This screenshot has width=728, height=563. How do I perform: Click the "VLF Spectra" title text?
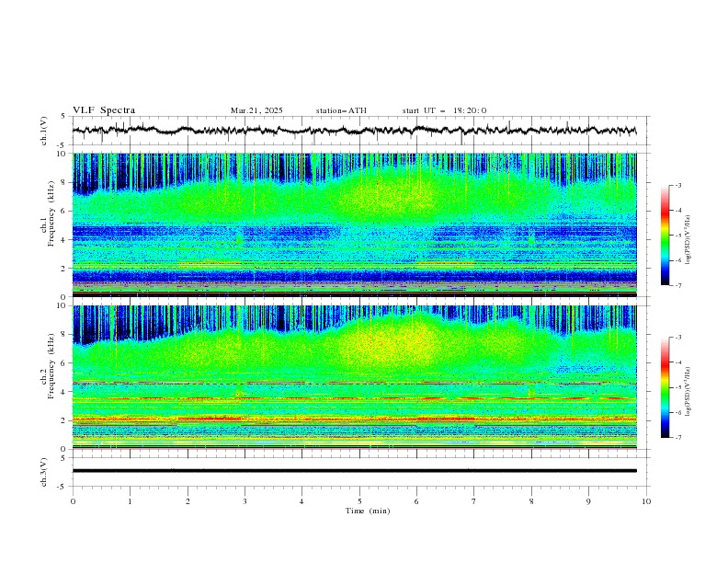click(x=104, y=110)
